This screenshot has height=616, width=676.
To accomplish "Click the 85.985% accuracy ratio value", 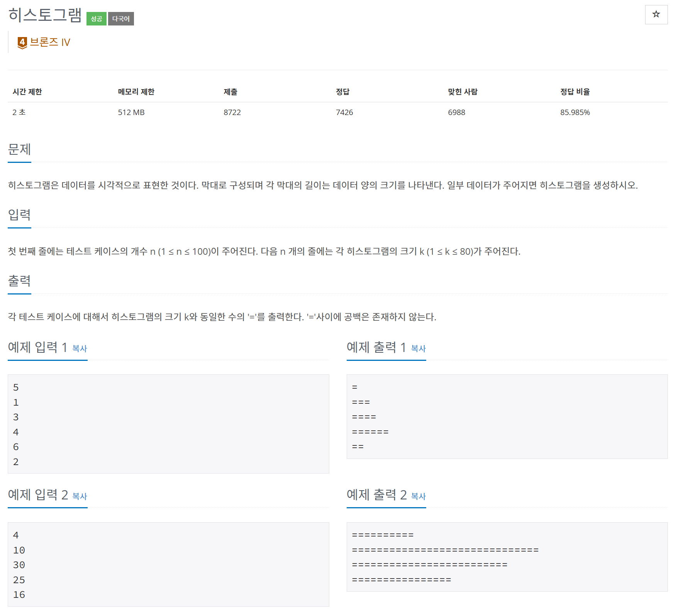I will [x=575, y=112].
